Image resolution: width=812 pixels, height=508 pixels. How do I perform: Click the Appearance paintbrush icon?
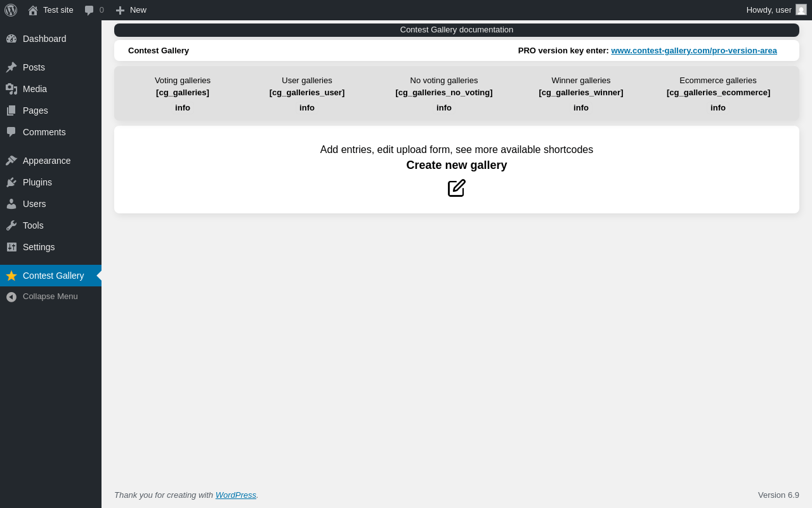pyautogui.click(x=11, y=161)
